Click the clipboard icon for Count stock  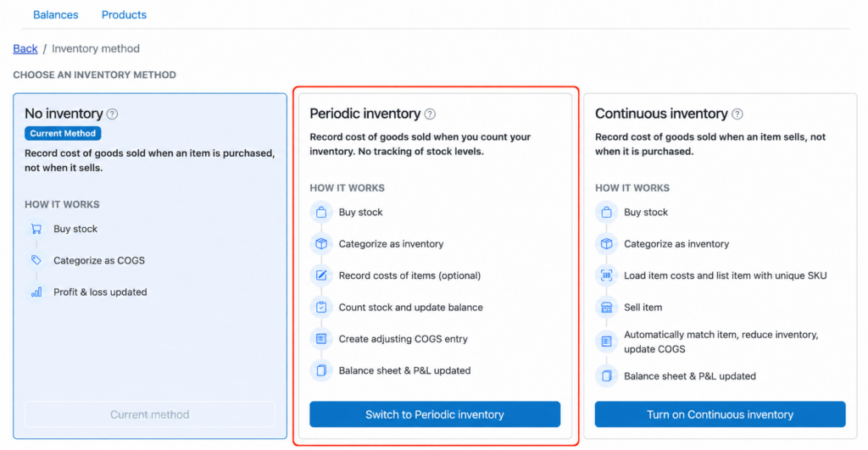[x=321, y=307]
